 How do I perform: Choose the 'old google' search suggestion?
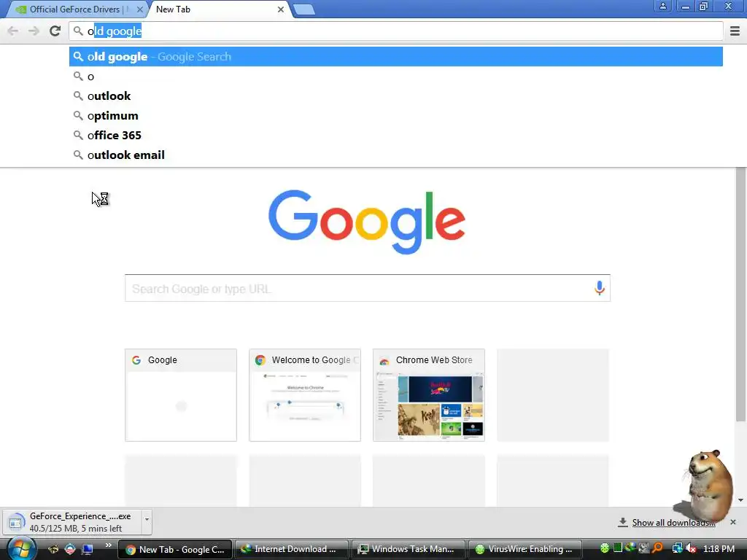click(396, 57)
